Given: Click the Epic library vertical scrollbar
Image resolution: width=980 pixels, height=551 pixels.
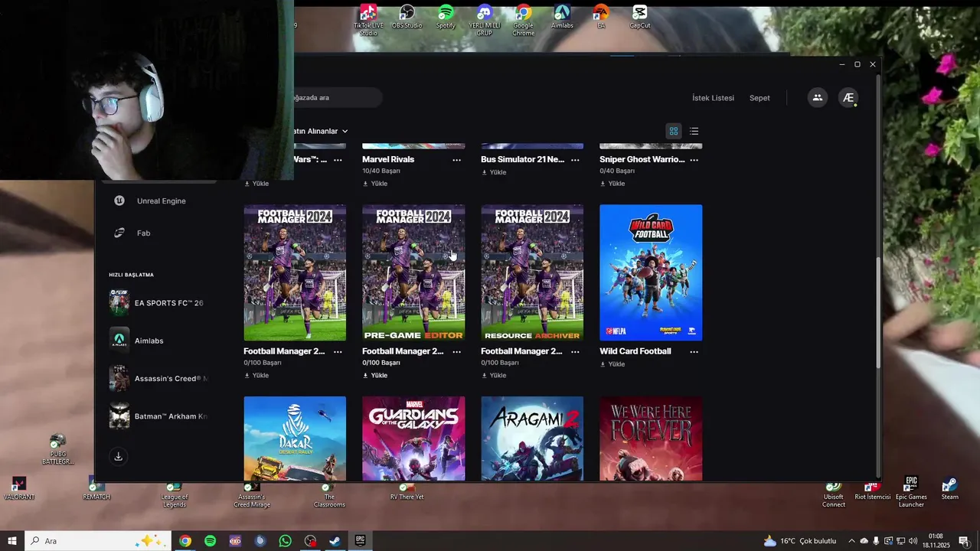Looking at the screenshot, I should 877,312.
